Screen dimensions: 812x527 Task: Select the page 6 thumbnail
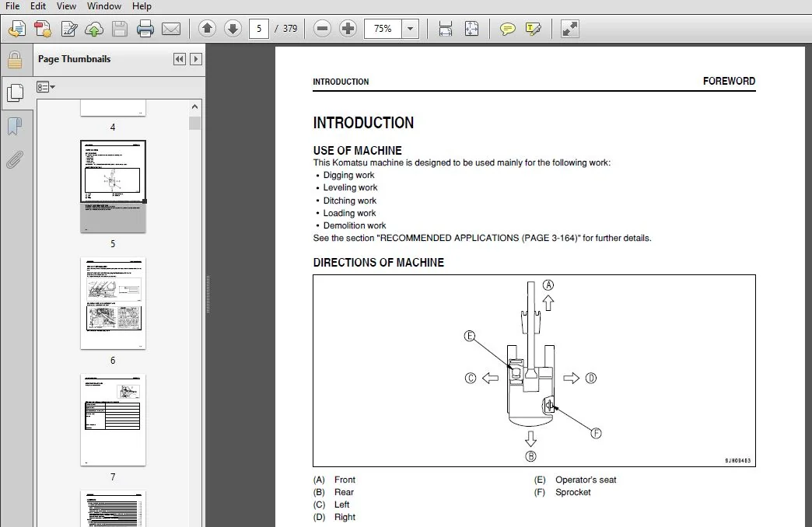tap(113, 303)
